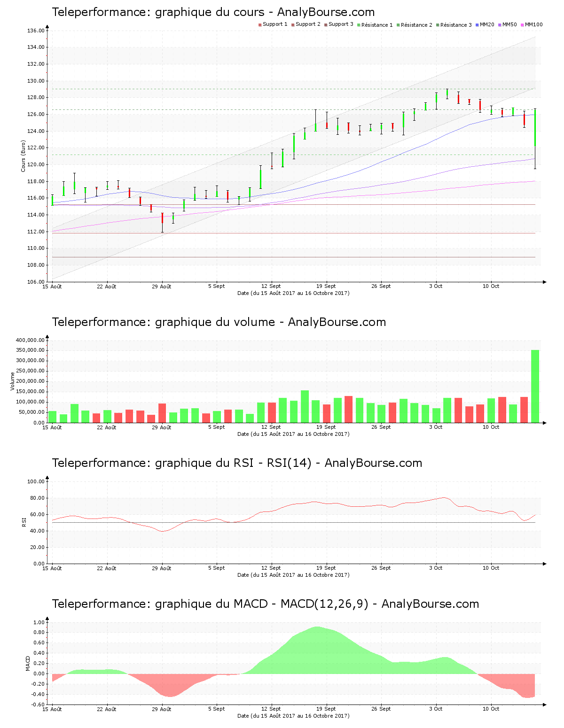The height and width of the screenshot is (728, 564).
Task: Click the 350,000.00 value on volume axis
Action: click(x=30, y=350)
